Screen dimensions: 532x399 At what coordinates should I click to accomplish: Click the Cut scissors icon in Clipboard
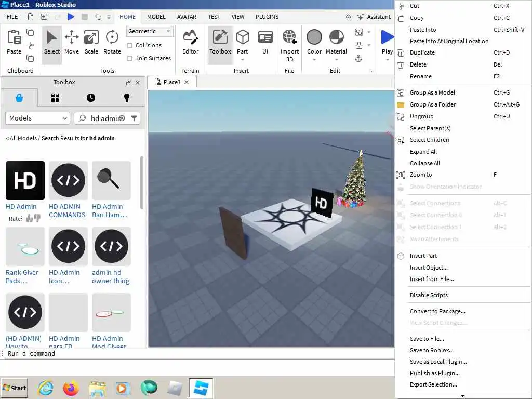point(30,45)
